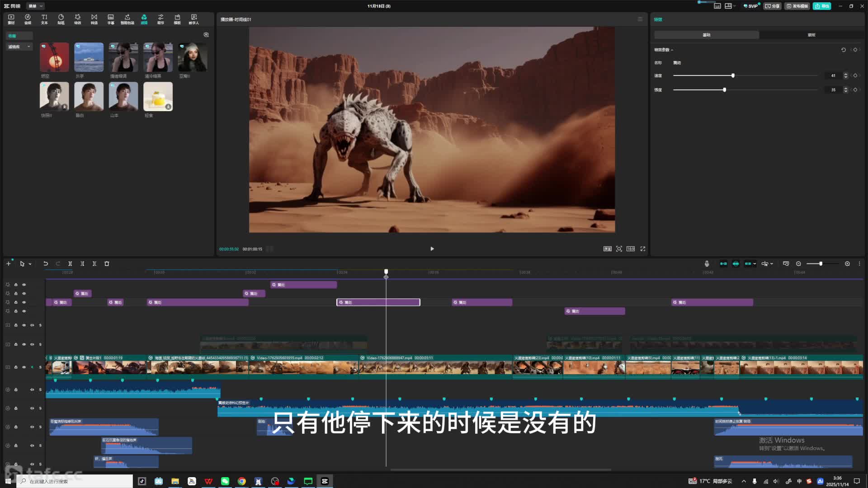Click the teal 导出 (Export) button
Image resolution: width=868 pixels, height=488 pixels.
point(821,6)
